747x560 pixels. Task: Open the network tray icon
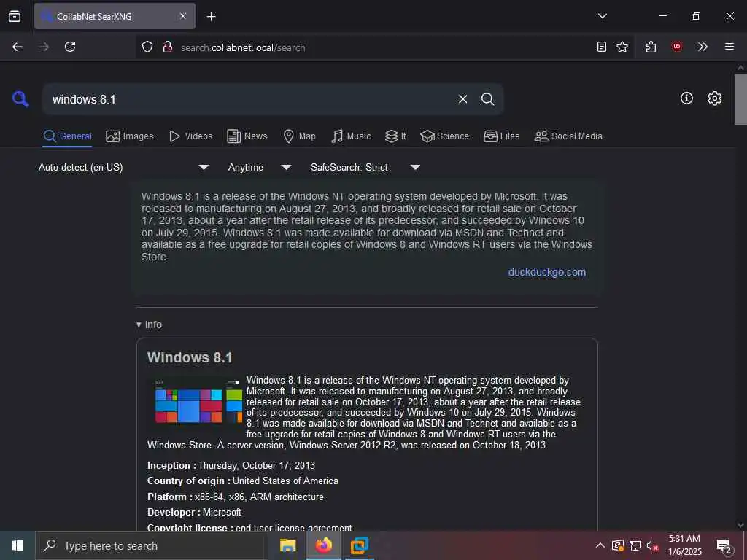point(635,545)
